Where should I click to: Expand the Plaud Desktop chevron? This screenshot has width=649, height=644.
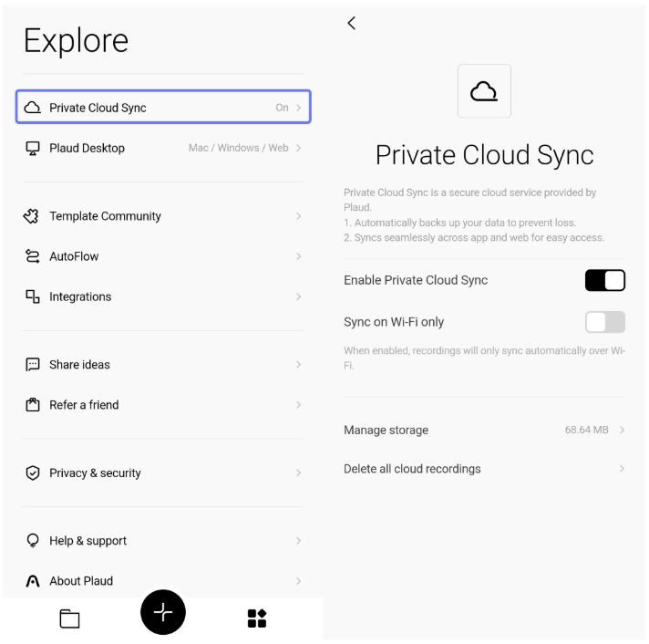tap(298, 148)
